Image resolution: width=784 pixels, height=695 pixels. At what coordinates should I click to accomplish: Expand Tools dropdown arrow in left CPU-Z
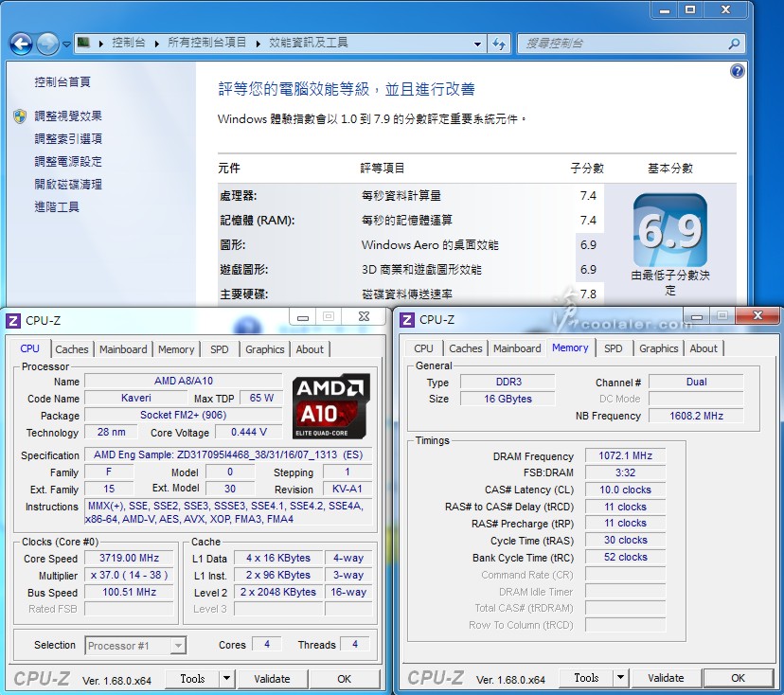tap(226, 679)
